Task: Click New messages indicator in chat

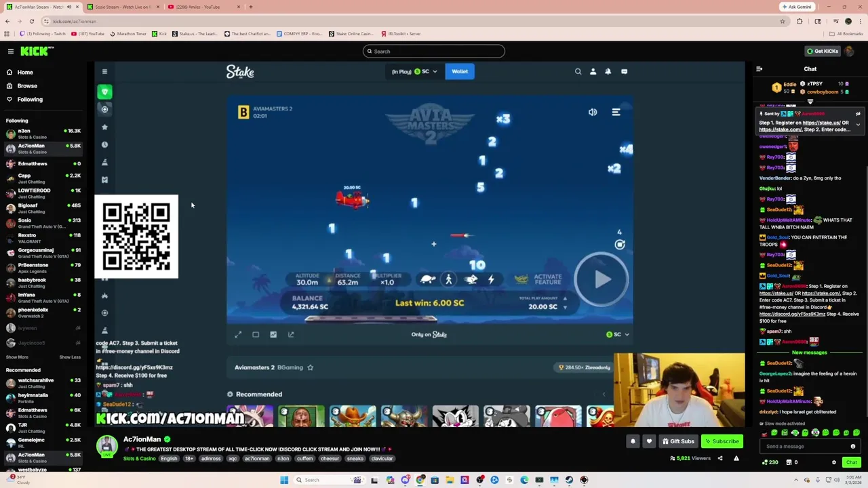Action: pos(810,352)
